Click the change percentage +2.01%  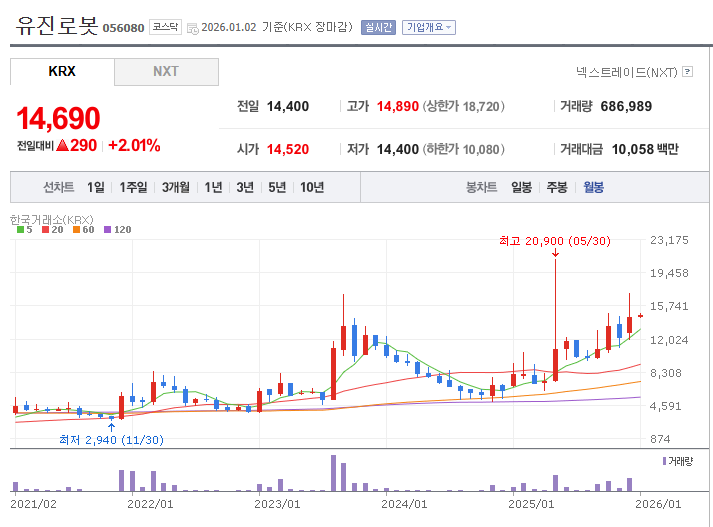click(134, 146)
